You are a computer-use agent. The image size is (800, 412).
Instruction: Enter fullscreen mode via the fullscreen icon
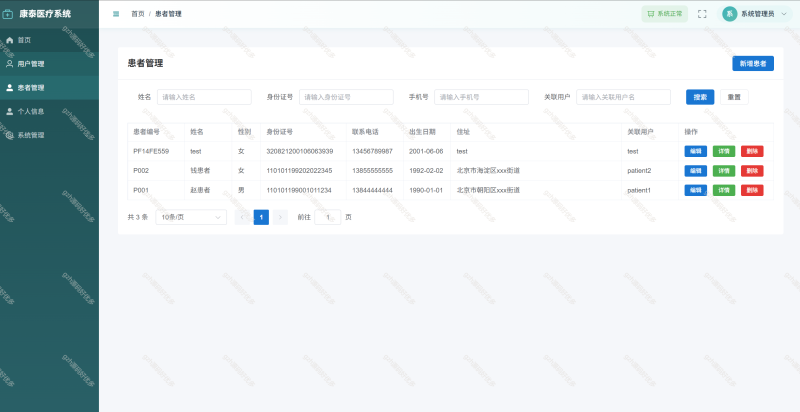pos(702,14)
